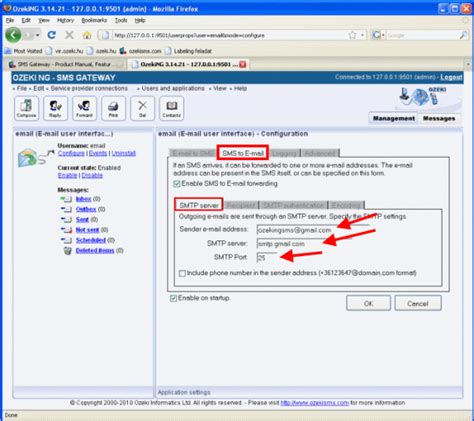Click the Forward toolbar icon
The image size is (474, 421).
[x=84, y=108]
